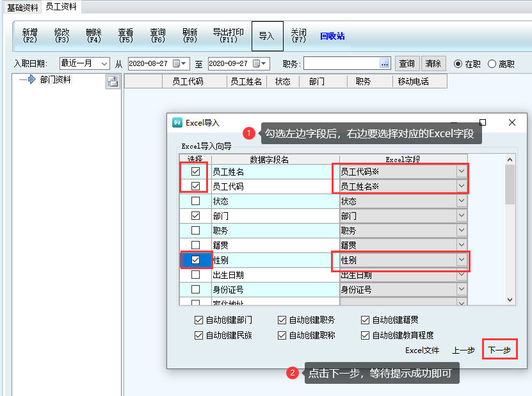Uncheck the 自动创建部门 checkbox
The width and height of the screenshot is (532, 396).
tap(198, 320)
